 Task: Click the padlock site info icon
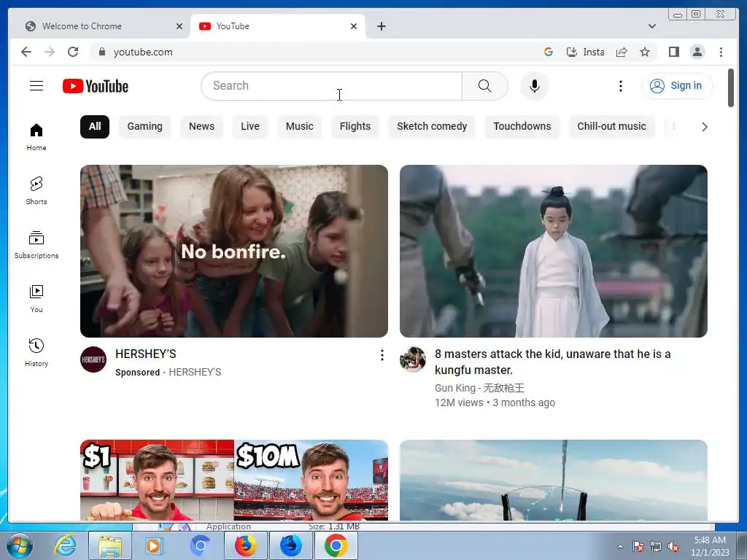pos(101,52)
